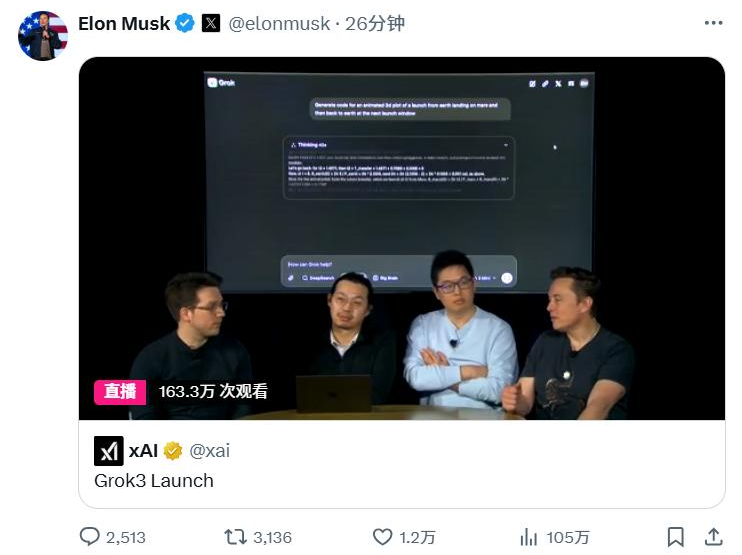Open the @xai handle link
Screen dimensions: 742x555
pyautogui.click(x=210, y=451)
